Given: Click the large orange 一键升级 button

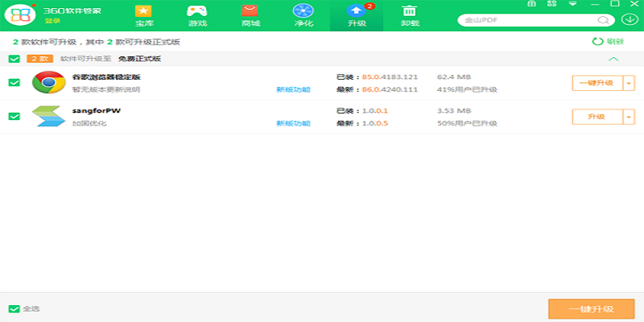Looking at the screenshot, I should 592,309.
